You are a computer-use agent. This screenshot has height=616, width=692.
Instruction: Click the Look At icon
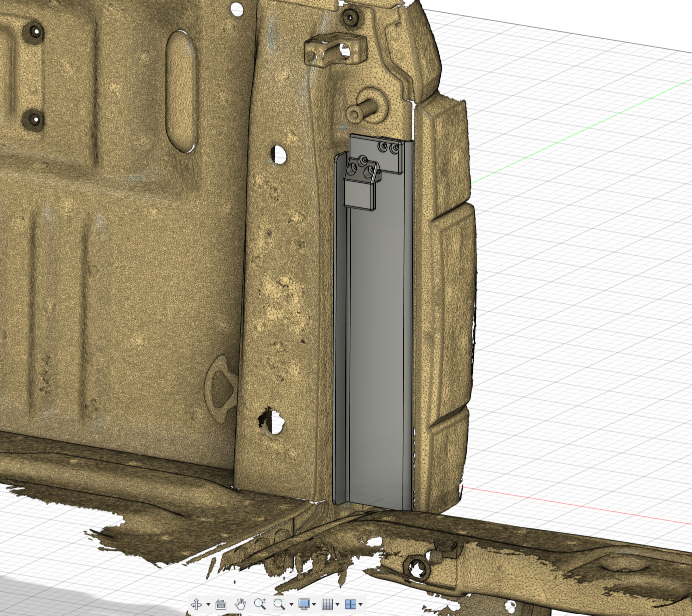tap(221, 604)
